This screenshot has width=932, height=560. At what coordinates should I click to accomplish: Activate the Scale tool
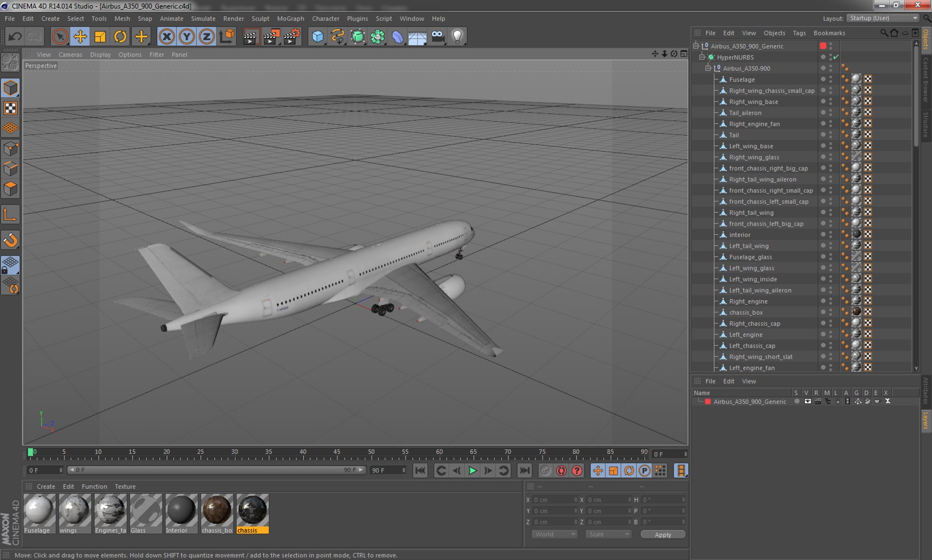point(100,36)
